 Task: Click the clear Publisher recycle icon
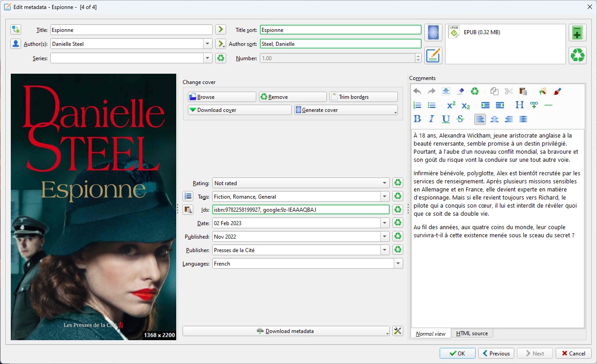coord(397,250)
